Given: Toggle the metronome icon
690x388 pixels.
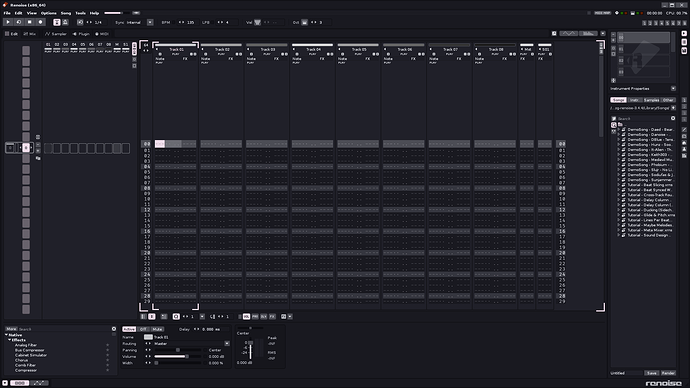Looking at the screenshot, I should click(x=65, y=22).
